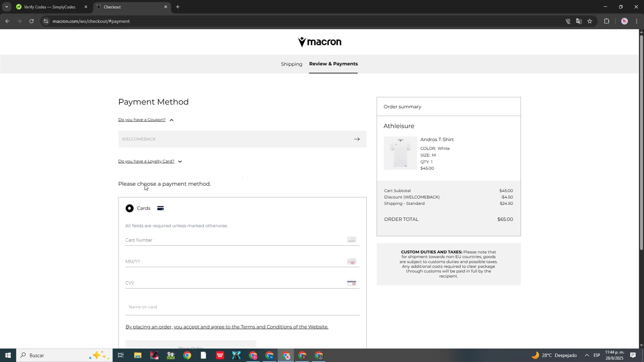Open Google Translate icon in address bar
The image size is (644, 362).
pos(579,21)
